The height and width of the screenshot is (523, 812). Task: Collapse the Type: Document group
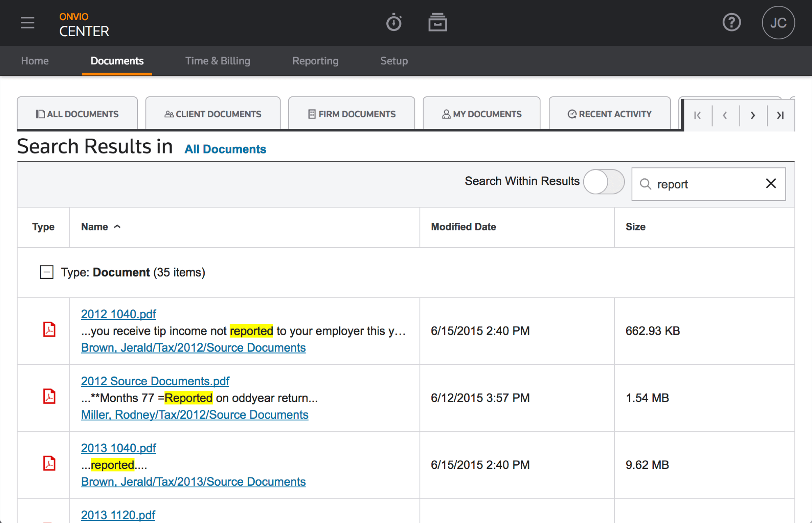47,272
